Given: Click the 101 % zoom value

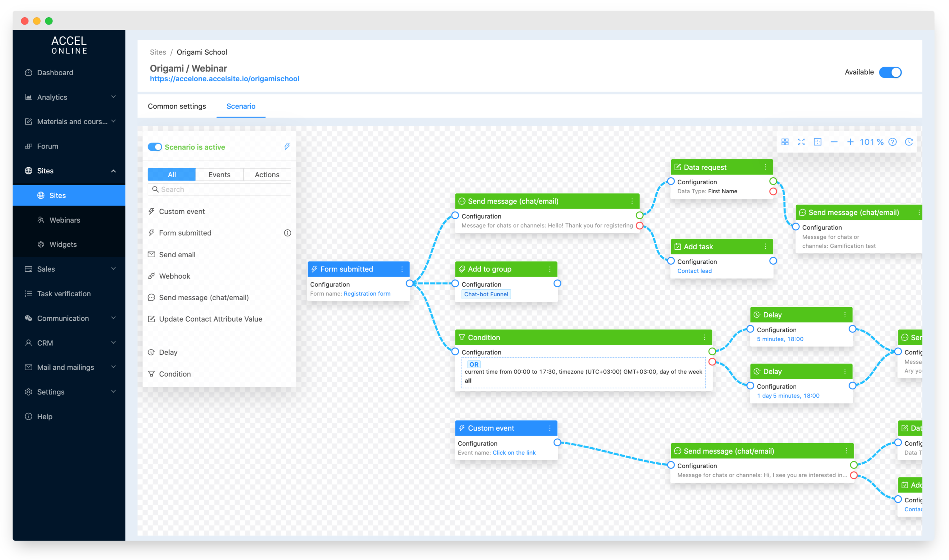Looking at the screenshot, I should 872,142.
